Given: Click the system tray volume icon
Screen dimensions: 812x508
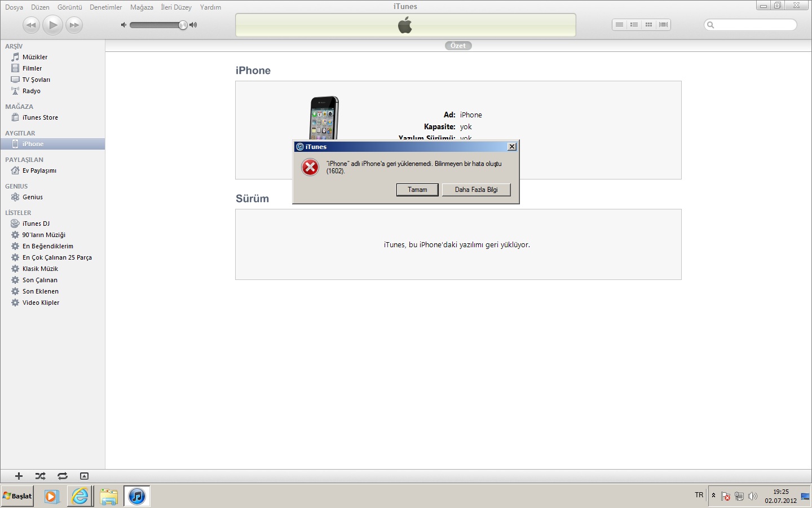Looking at the screenshot, I should click(x=753, y=496).
